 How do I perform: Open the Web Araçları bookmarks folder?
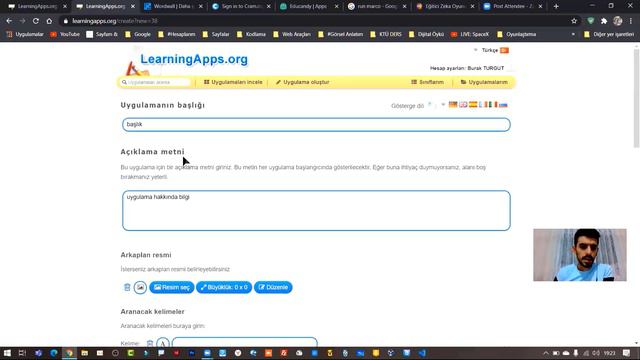pyautogui.click(x=292, y=34)
